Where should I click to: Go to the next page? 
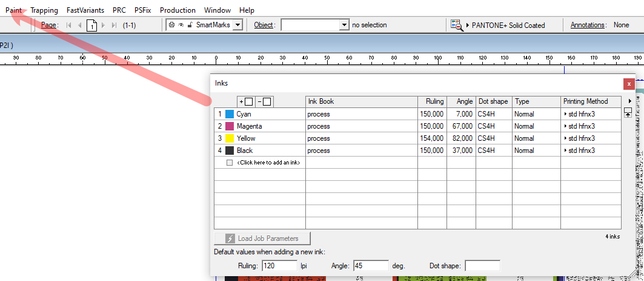104,25
